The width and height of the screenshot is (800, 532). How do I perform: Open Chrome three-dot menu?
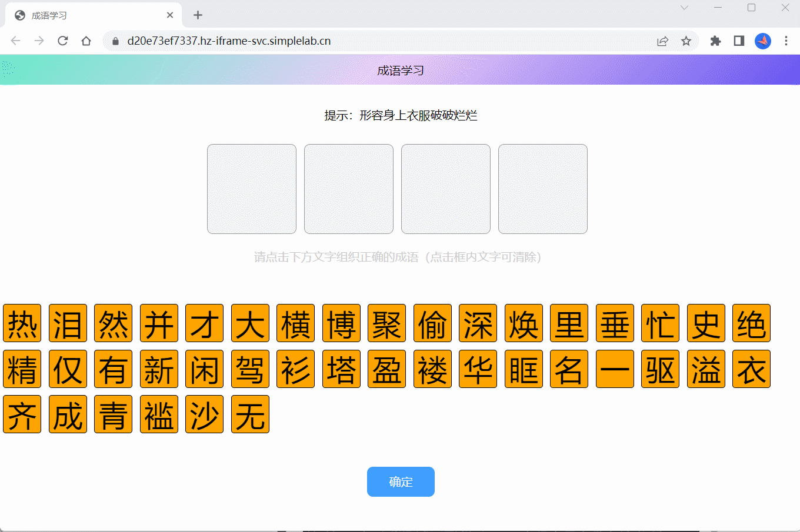tap(786, 41)
